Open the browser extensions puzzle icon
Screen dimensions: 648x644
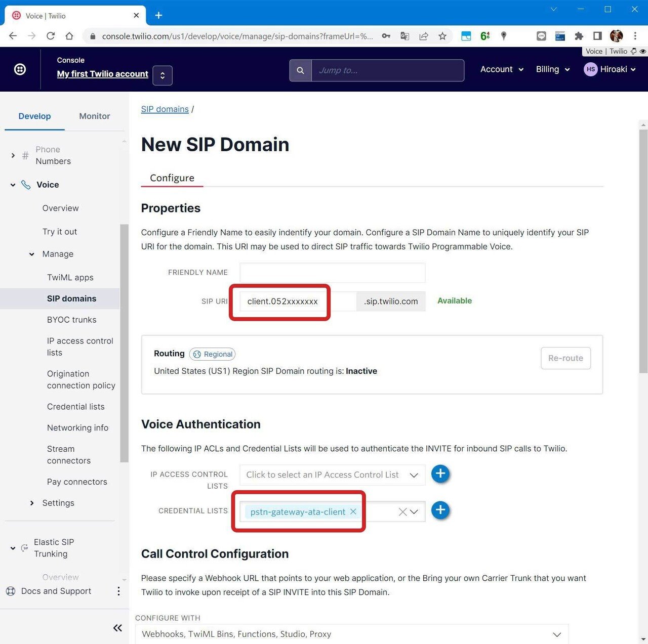(x=579, y=36)
